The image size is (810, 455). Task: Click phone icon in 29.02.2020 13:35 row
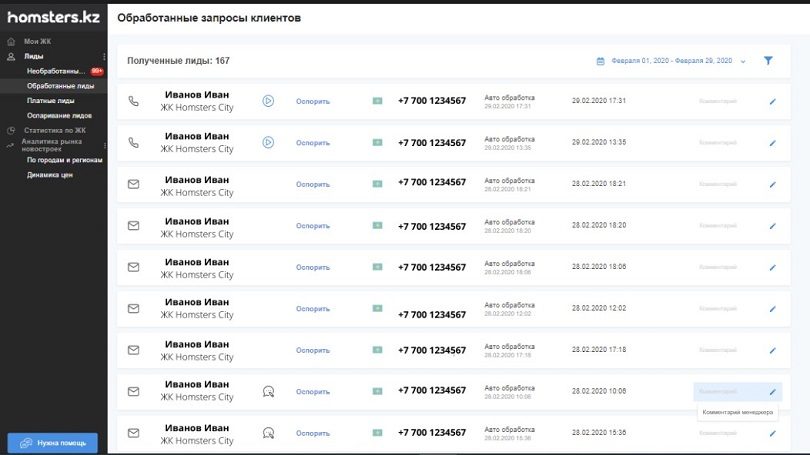[x=133, y=143]
